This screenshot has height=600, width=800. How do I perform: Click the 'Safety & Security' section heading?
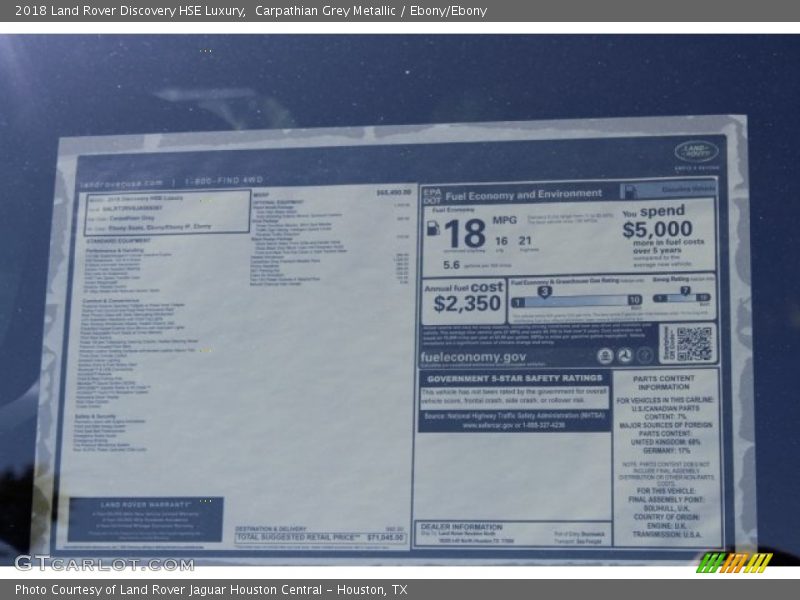click(95, 416)
